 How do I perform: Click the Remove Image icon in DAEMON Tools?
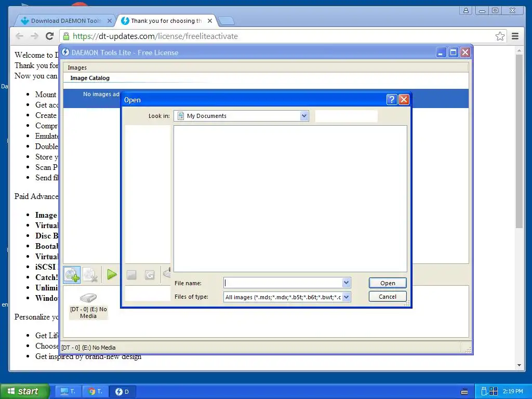tap(90, 275)
